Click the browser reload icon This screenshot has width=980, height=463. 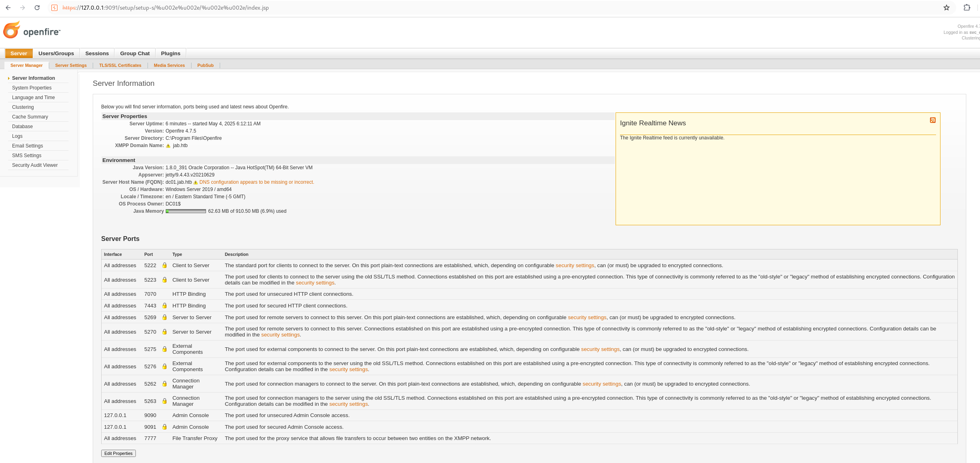(x=37, y=8)
